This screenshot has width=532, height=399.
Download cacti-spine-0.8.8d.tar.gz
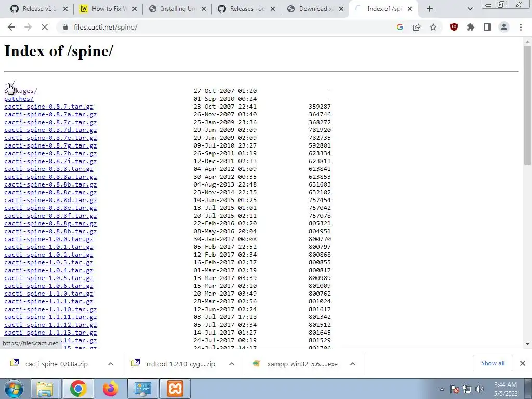[50, 200]
